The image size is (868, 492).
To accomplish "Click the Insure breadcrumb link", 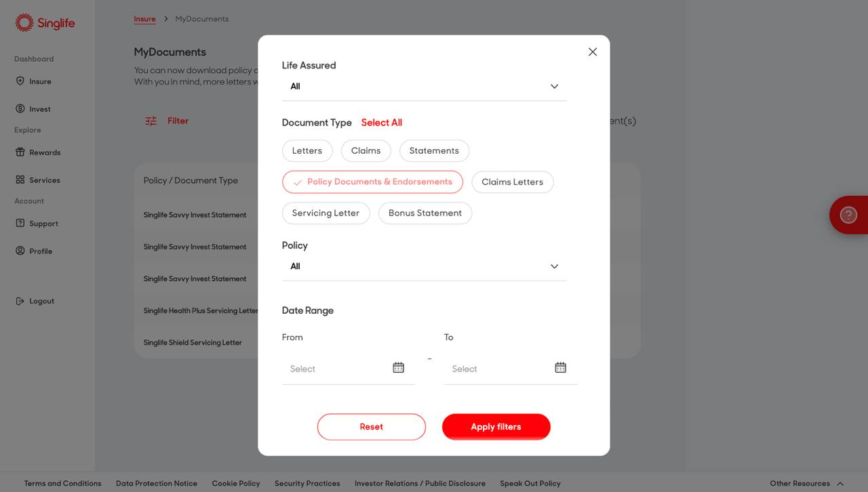I will coord(144,19).
